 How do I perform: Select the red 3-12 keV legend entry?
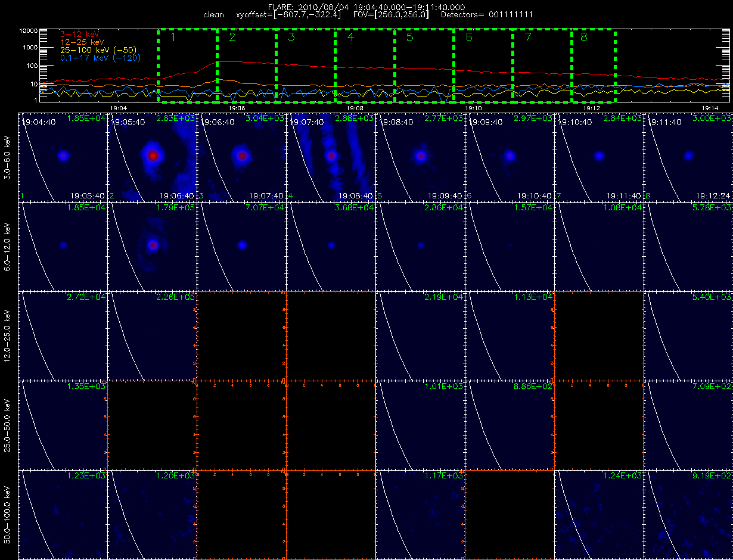click(80, 35)
